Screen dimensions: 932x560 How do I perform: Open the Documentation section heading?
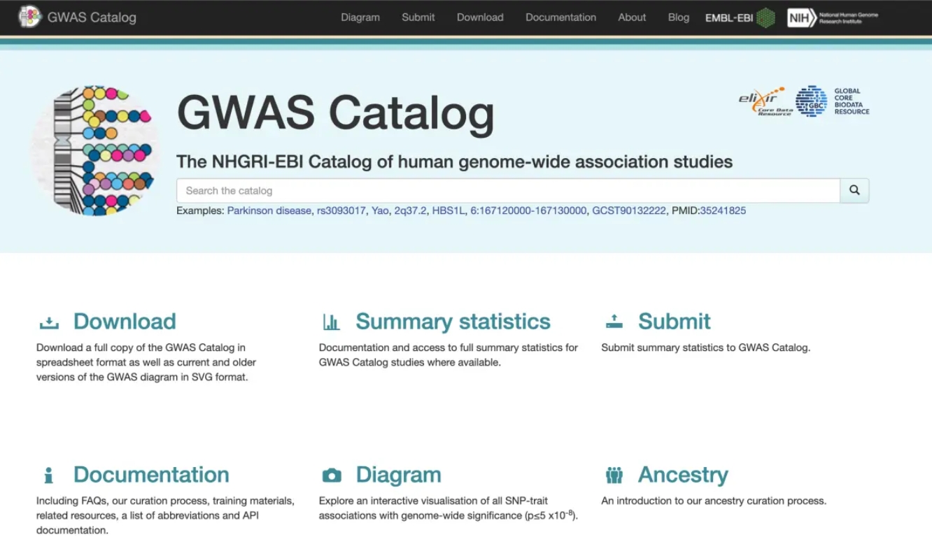tap(151, 475)
